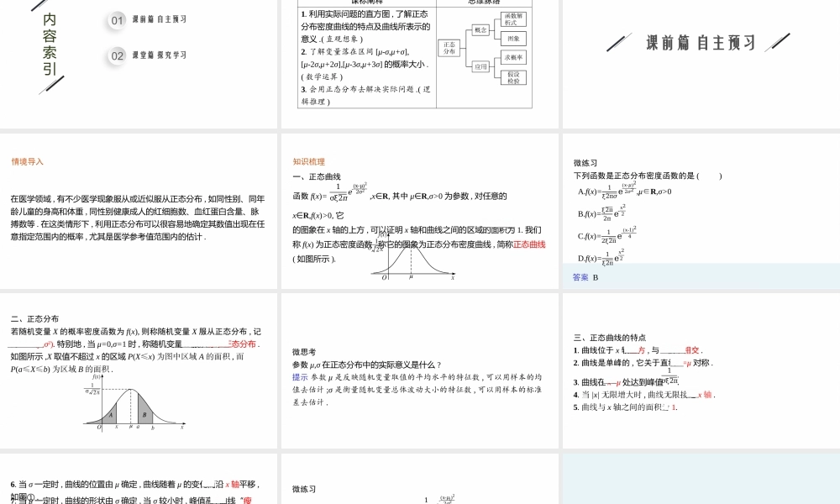Open the 微思考 slide thumbnail
The height and width of the screenshot is (504, 840).
pyautogui.click(x=419, y=370)
